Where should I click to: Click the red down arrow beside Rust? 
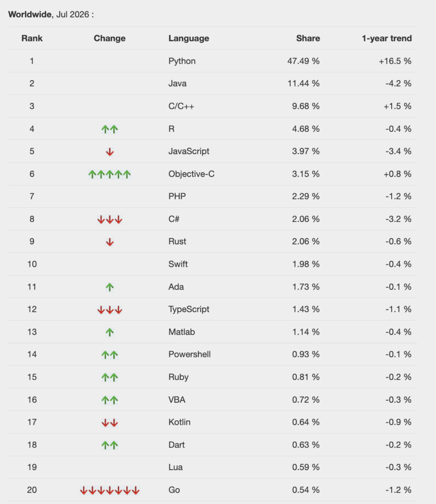[110, 242]
